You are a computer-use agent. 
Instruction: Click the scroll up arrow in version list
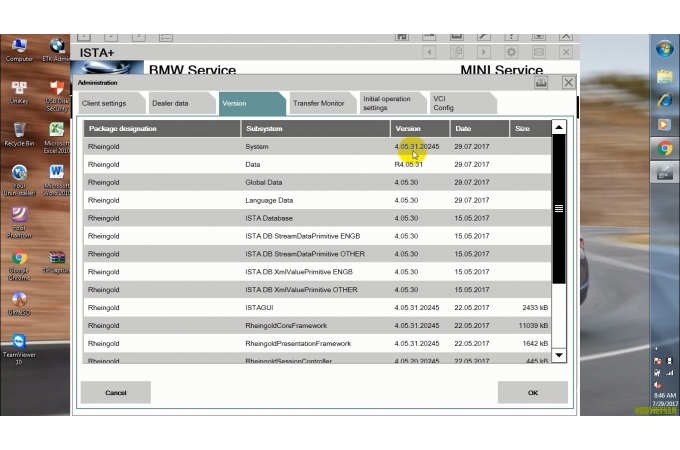click(559, 127)
